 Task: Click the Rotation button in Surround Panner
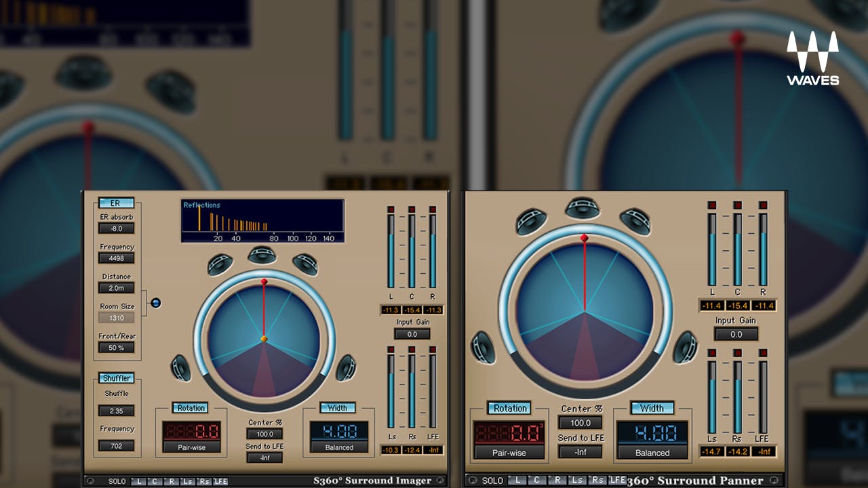coord(510,408)
